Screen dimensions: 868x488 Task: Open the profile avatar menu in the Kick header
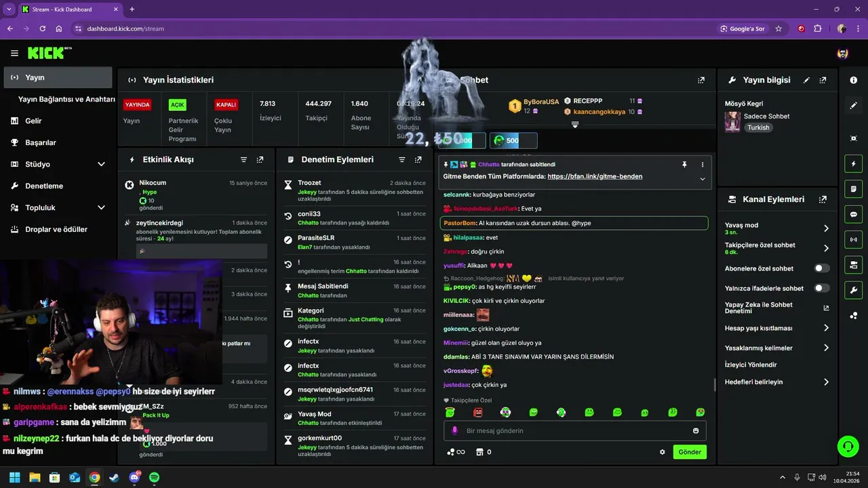843,54
